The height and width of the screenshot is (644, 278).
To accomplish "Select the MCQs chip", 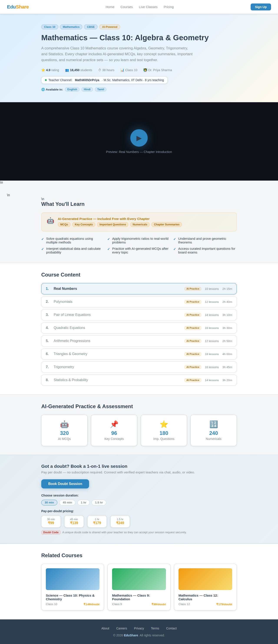I will (x=64, y=225).
